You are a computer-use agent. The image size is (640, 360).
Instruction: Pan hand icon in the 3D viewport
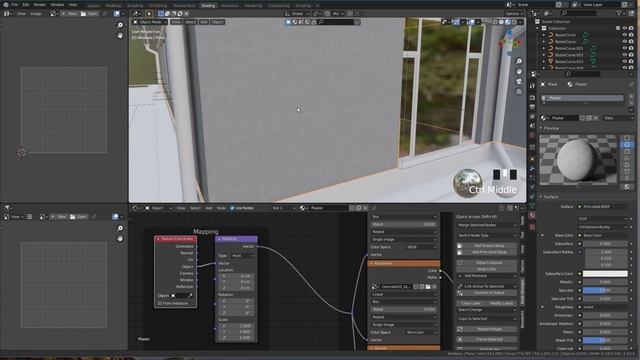point(519,71)
